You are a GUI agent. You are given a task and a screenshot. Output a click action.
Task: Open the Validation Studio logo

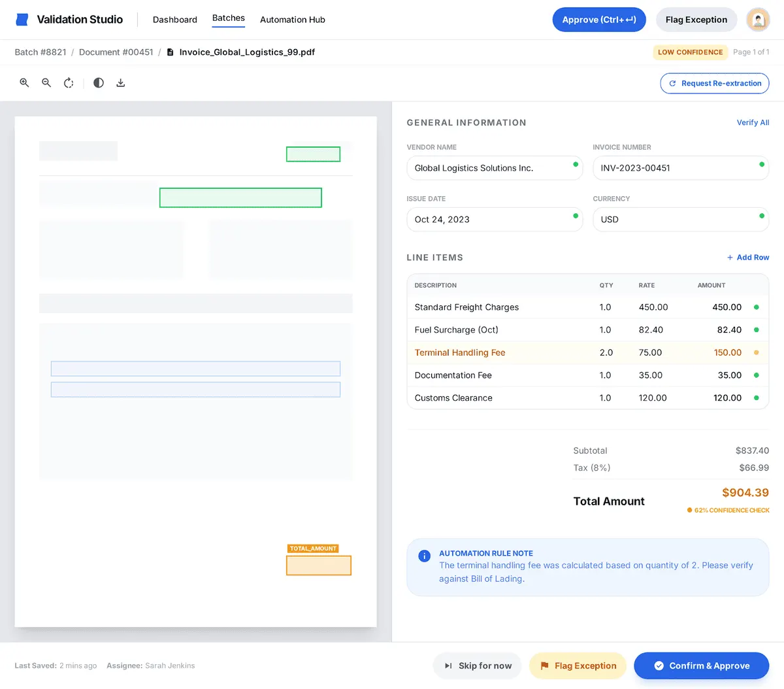(x=22, y=19)
